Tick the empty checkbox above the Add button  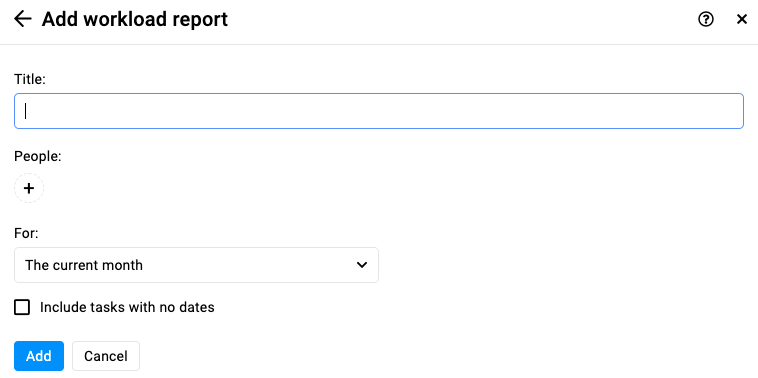[22, 307]
